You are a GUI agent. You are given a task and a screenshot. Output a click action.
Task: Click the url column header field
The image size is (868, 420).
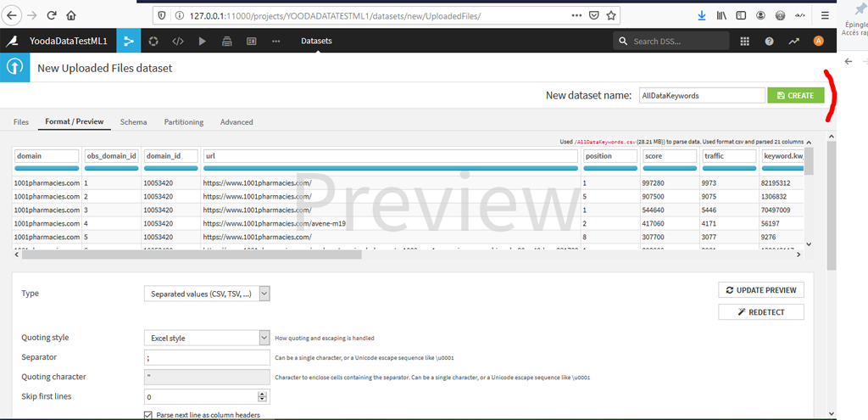pos(390,156)
